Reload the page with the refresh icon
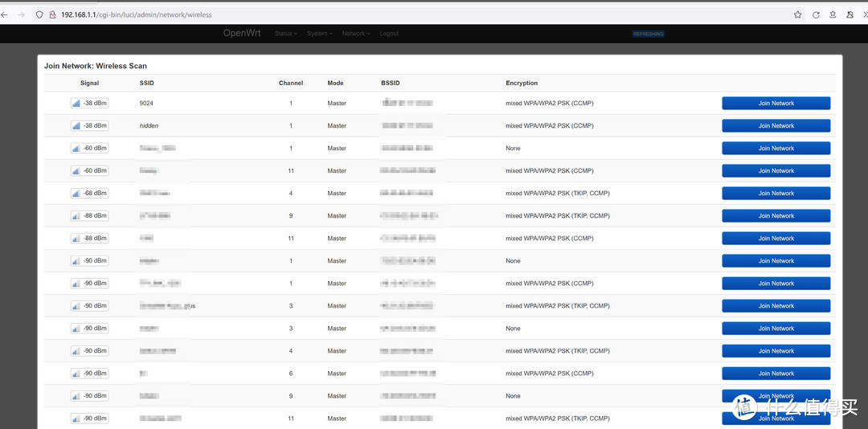The image size is (868, 429). click(816, 14)
